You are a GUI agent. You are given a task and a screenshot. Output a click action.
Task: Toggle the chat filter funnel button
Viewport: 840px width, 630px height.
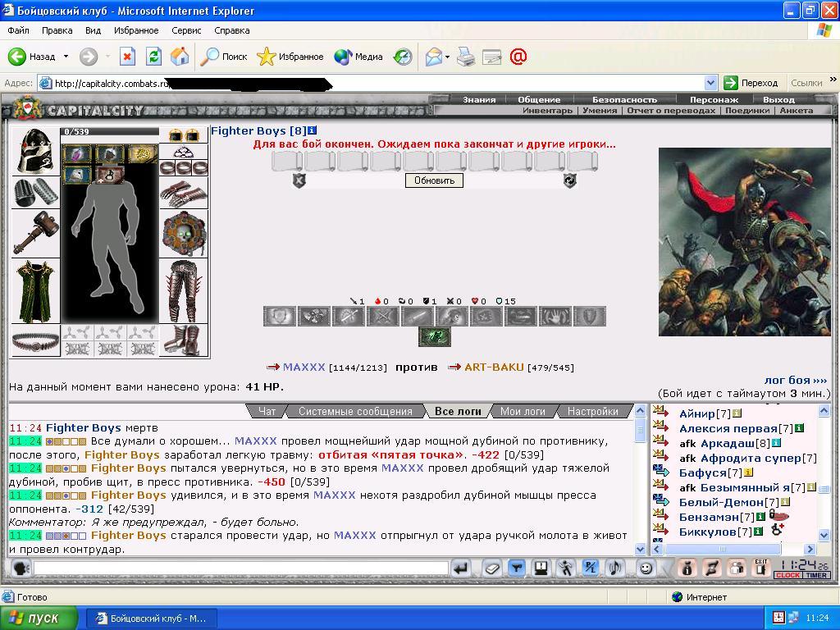coord(517,568)
